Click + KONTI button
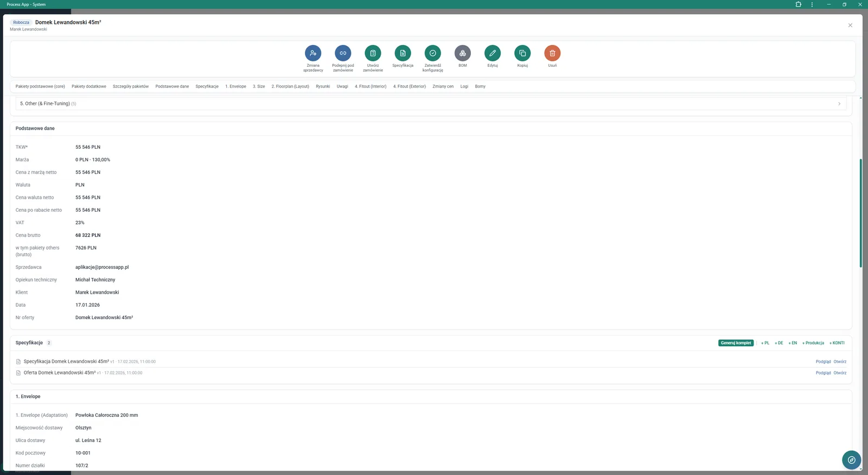Screen dimensions: 868x475 pyautogui.click(x=837, y=343)
